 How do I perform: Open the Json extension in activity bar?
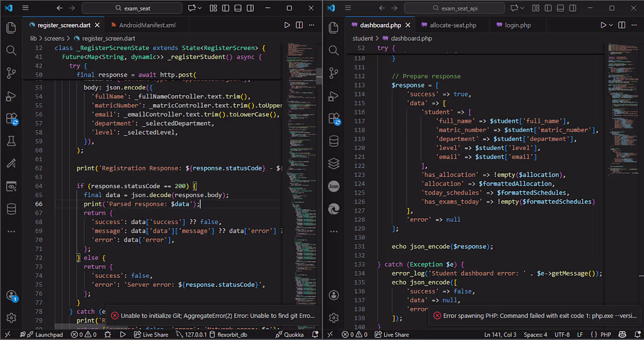334,186
